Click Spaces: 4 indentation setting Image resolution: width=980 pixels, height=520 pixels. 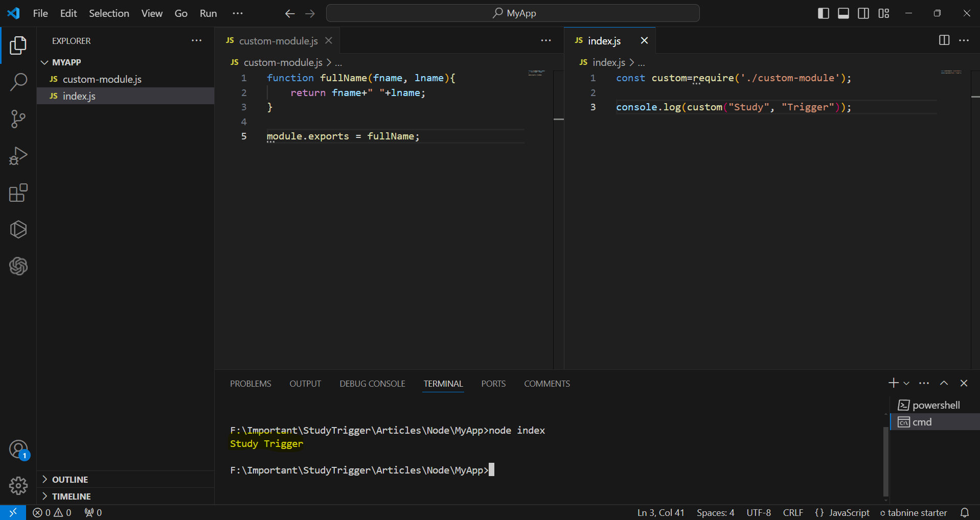(x=715, y=512)
